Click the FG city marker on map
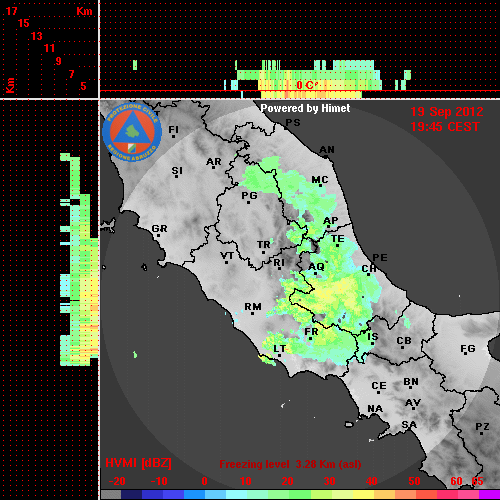The height and width of the screenshot is (500, 500). click(x=465, y=355)
